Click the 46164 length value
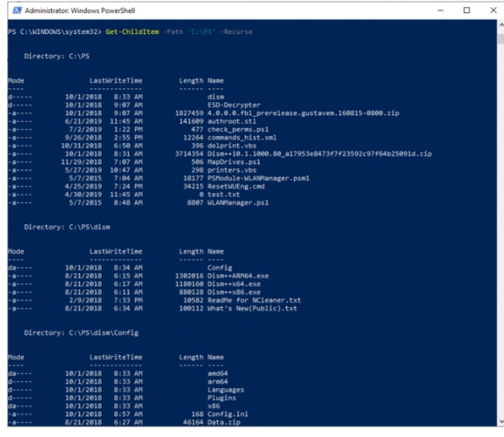The height and width of the screenshot is (437, 504). point(193,422)
